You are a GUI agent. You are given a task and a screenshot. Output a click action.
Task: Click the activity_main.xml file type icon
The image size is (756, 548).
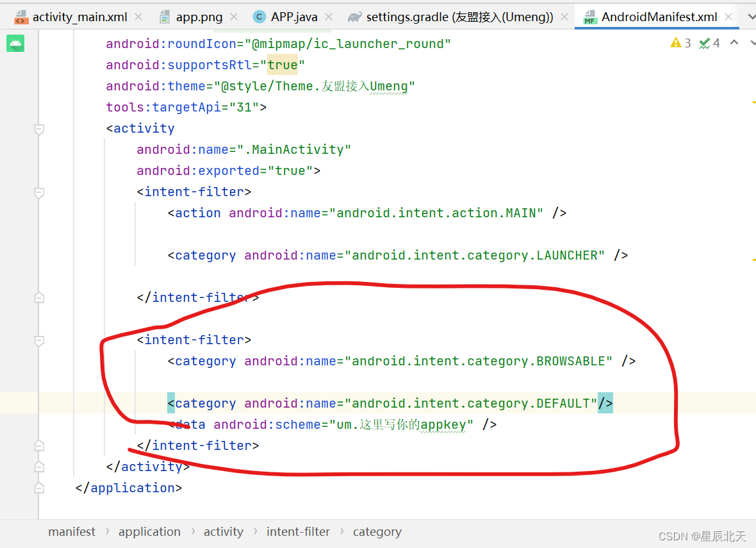pos(21,17)
